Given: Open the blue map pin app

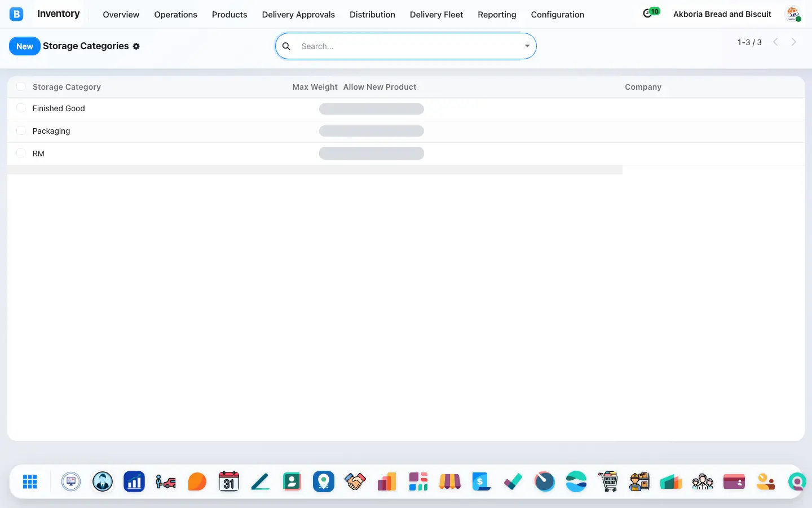Looking at the screenshot, I should click(324, 481).
